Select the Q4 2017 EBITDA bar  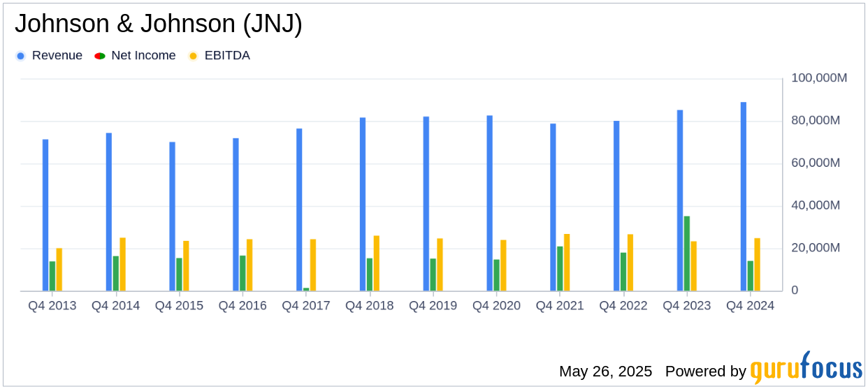[x=313, y=265]
